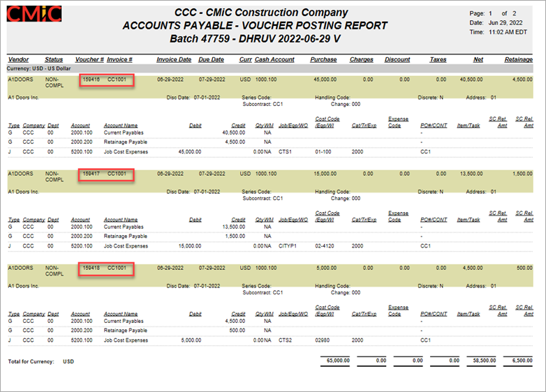Select voucher number 159418
The image size is (546, 392).
91,268
